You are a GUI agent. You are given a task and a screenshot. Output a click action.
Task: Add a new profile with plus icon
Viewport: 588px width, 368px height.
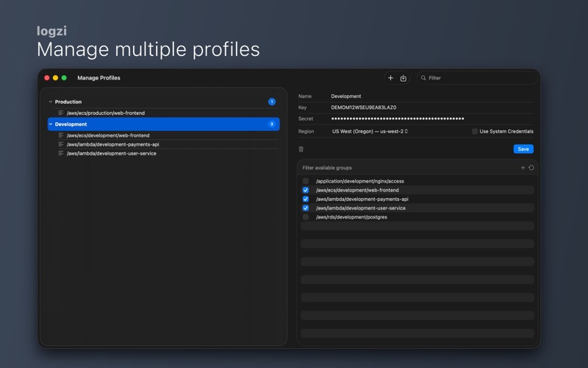[x=390, y=78]
